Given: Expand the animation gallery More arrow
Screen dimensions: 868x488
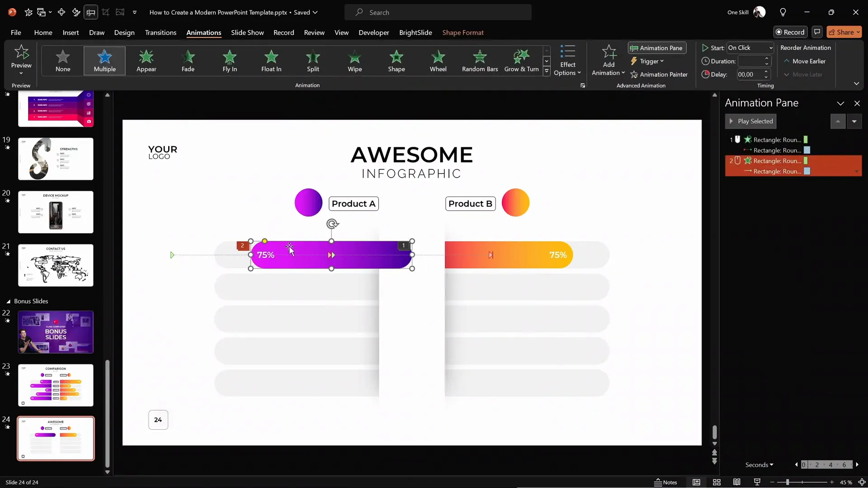Looking at the screenshot, I should click(547, 71).
